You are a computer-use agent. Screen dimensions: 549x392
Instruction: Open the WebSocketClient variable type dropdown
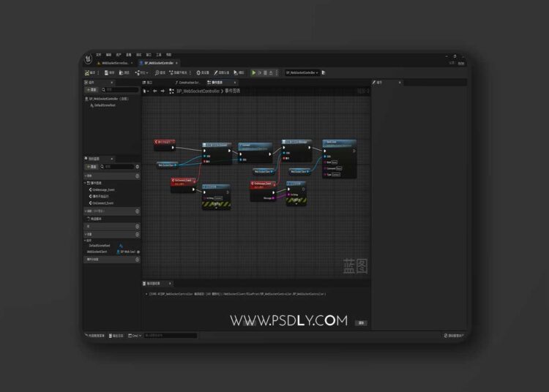tap(126, 252)
